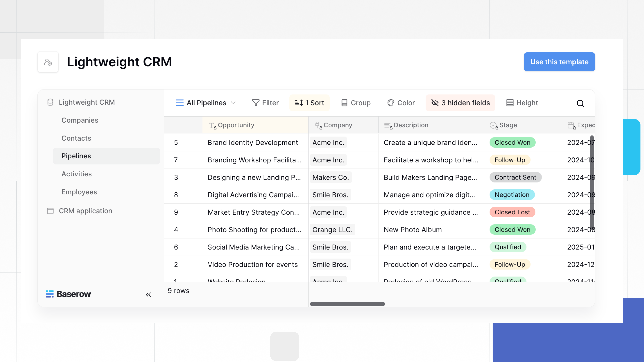This screenshot has height=362, width=644.
Task: Click the grid view icon beside All Pipelines
Action: click(179, 103)
